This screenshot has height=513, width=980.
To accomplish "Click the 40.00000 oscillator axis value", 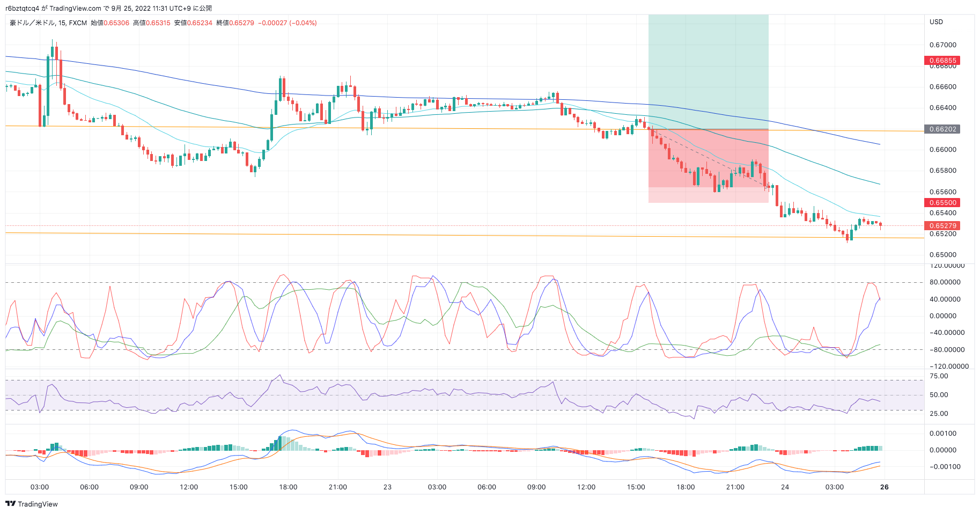I will [x=945, y=299].
